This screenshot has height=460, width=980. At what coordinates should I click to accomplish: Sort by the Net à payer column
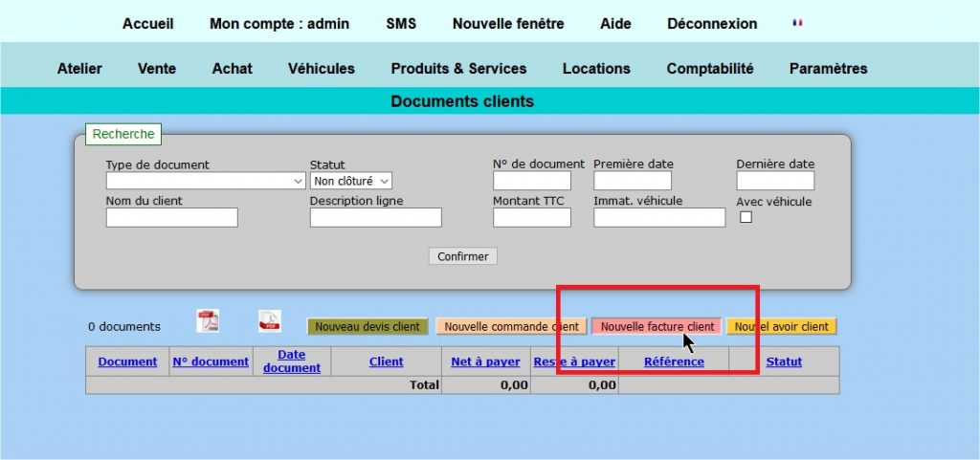click(x=485, y=361)
